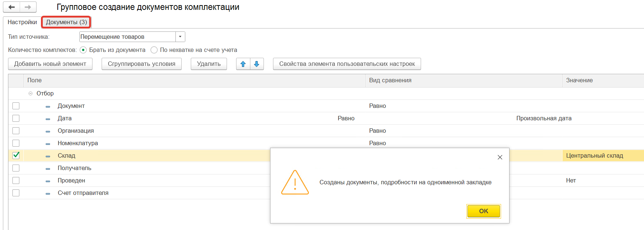Screen dimensions: 644x230
Task: Move selected element down
Action: click(257, 64)
